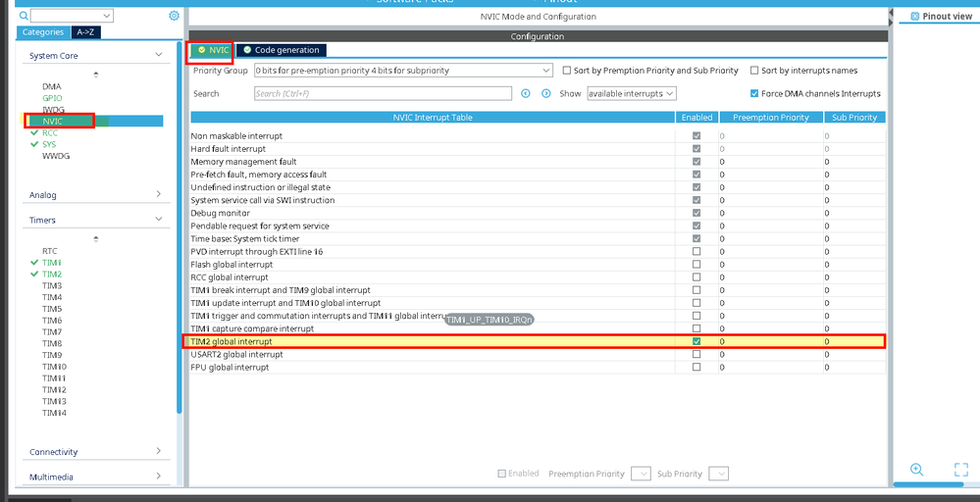Image resolution: width=980 pixels, height=502 pixels.
Task: Open the Priority Group dropdown
Action: pyautogui.click(x=403, y=71)
